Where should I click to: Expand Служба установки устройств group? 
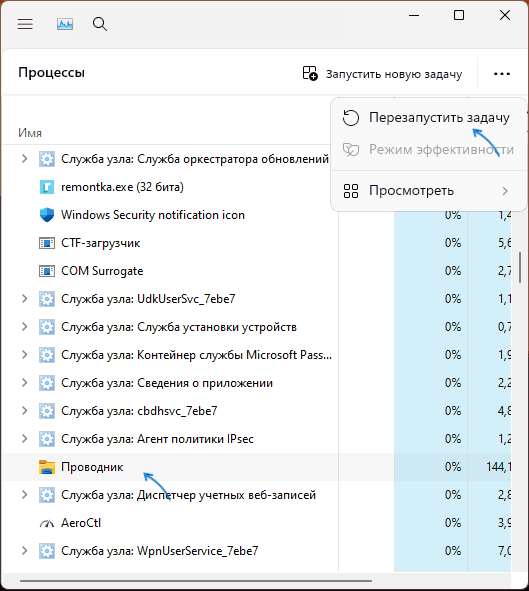(24, 327)
